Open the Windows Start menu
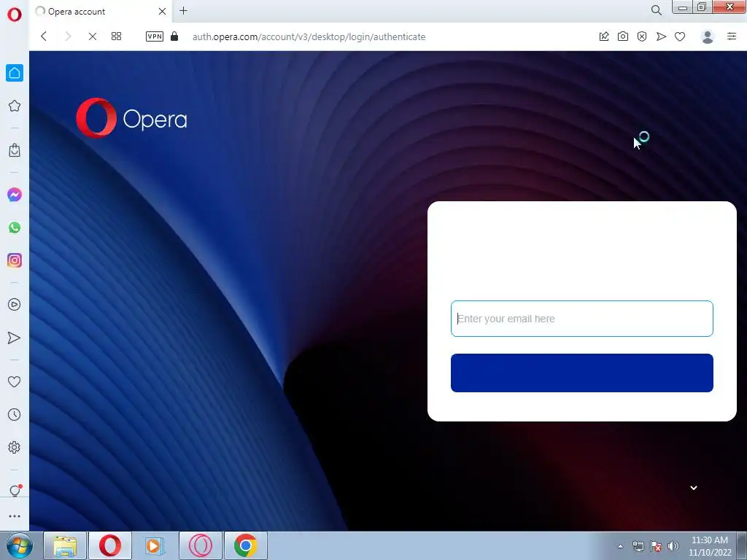Image resolution: width=747 pixels, height=560 pixels. [x=20, y=545]
